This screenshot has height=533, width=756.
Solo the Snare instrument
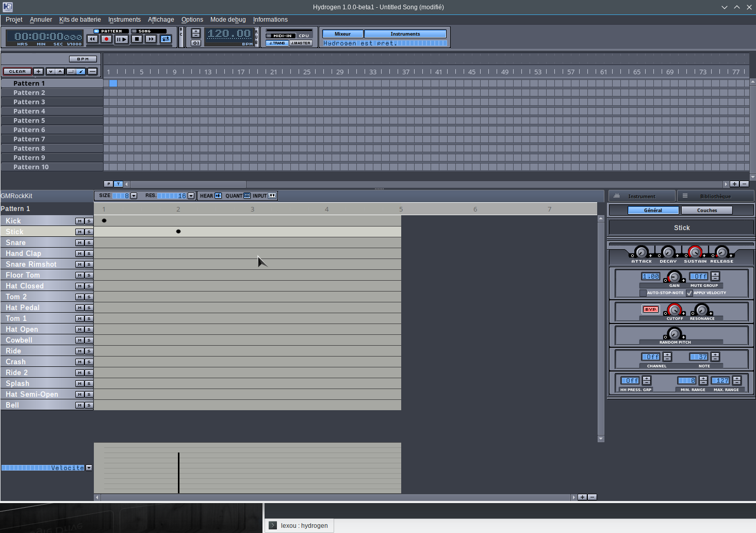tap(89, 243)
